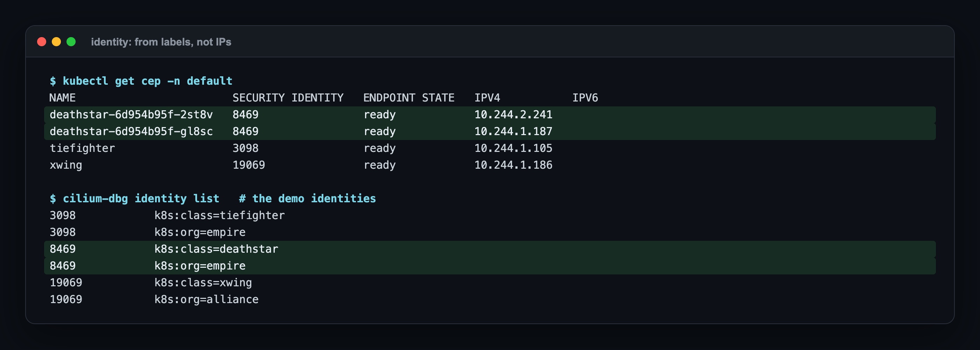The image size is (980, 350).
Task: Click 'ready' state in the xwing row
Action: click(380, 165)
